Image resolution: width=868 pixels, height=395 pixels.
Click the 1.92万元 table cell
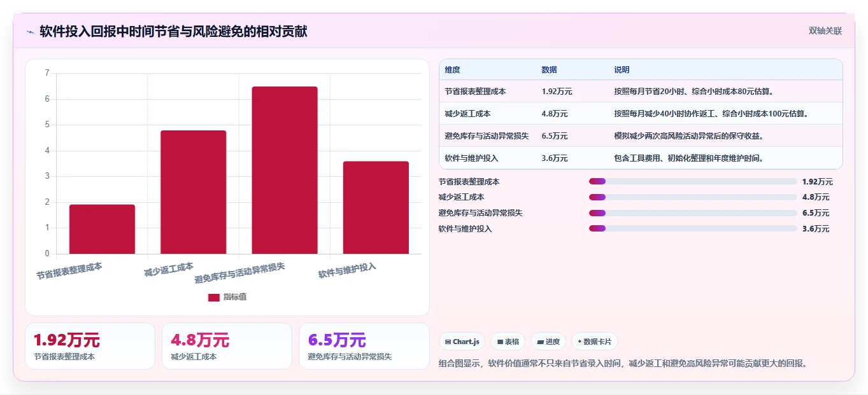[x=557, y=92]
